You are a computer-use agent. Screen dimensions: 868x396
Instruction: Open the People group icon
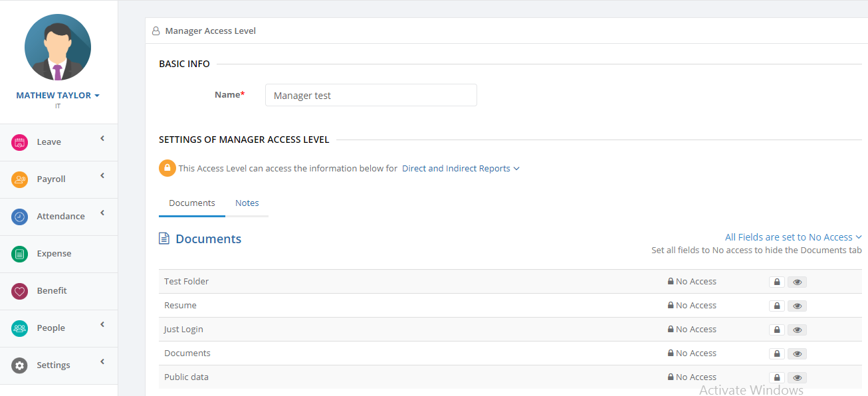click(20, 328)
